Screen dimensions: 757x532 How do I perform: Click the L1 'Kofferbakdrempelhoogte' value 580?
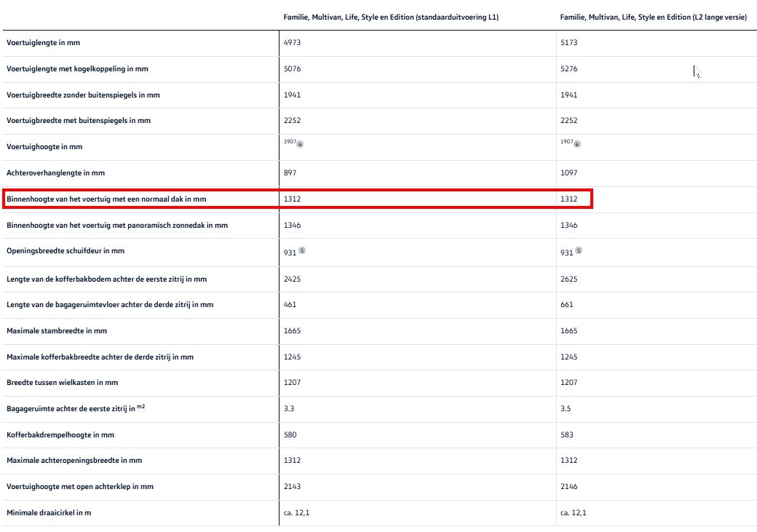[290, 435]
